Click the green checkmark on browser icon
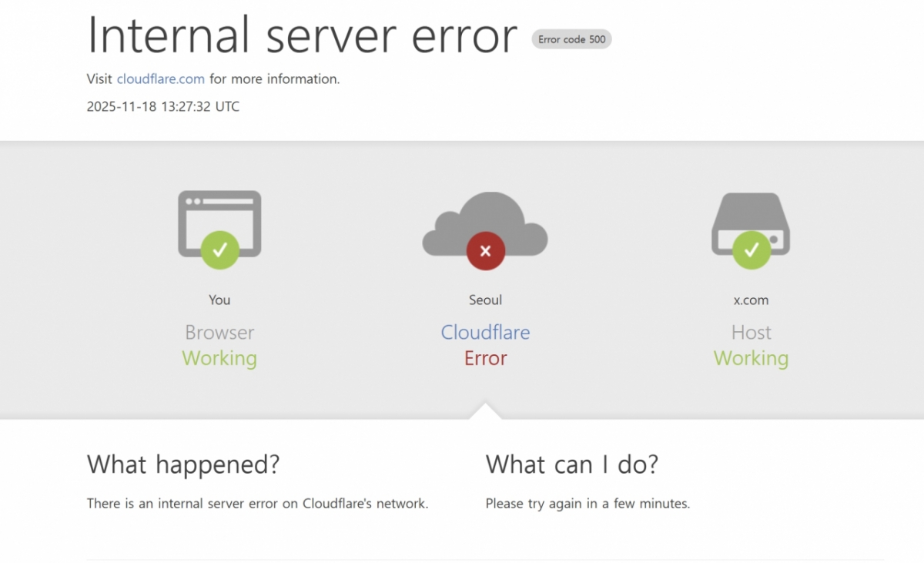This screenshot has width=924, height=563. click(x=219, y=250)
